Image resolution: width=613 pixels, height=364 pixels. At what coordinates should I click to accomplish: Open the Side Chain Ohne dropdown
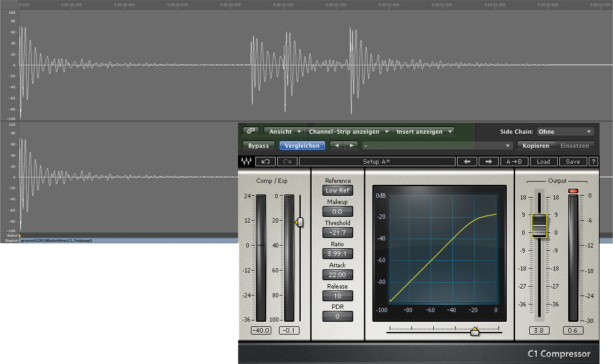click(565, 132)
